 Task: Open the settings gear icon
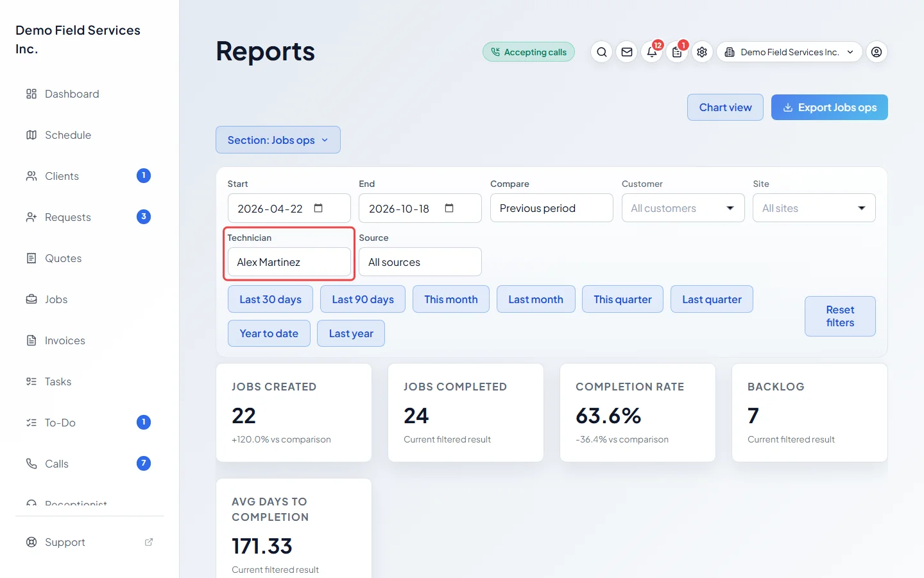[x=702, y=52]
